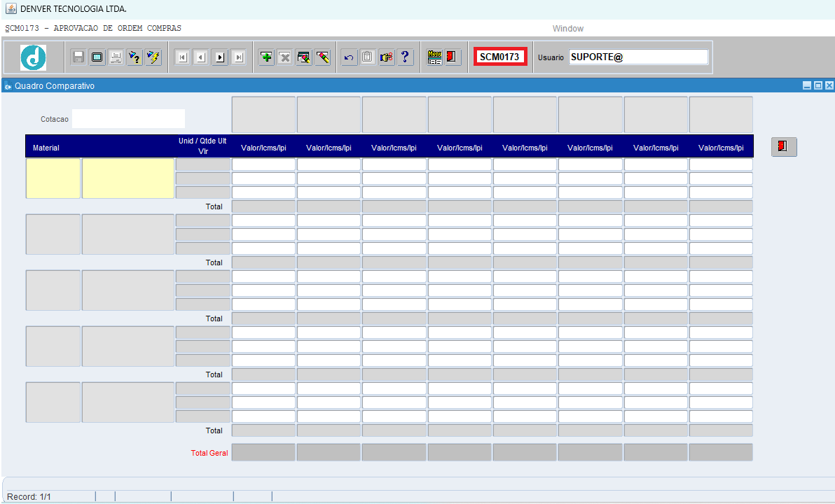Click the red 'Total Geral' label
835x504 pixels.
(209, 453)
